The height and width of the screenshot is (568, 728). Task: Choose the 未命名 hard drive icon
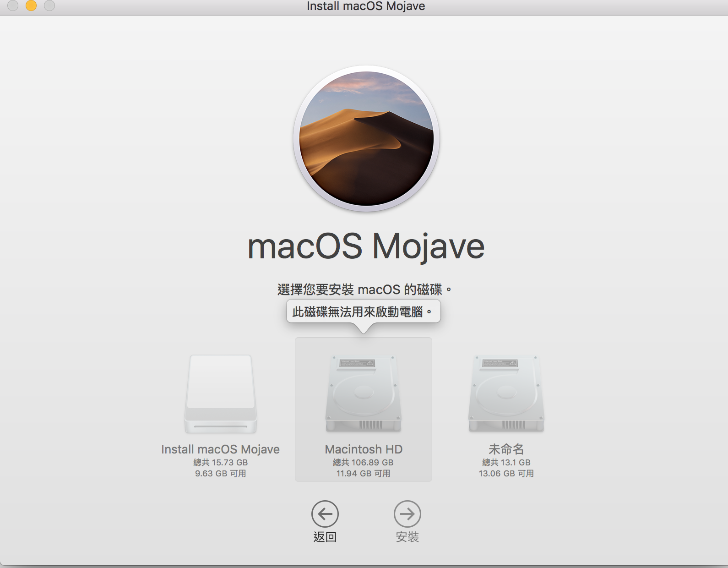(x=506, y=394)
